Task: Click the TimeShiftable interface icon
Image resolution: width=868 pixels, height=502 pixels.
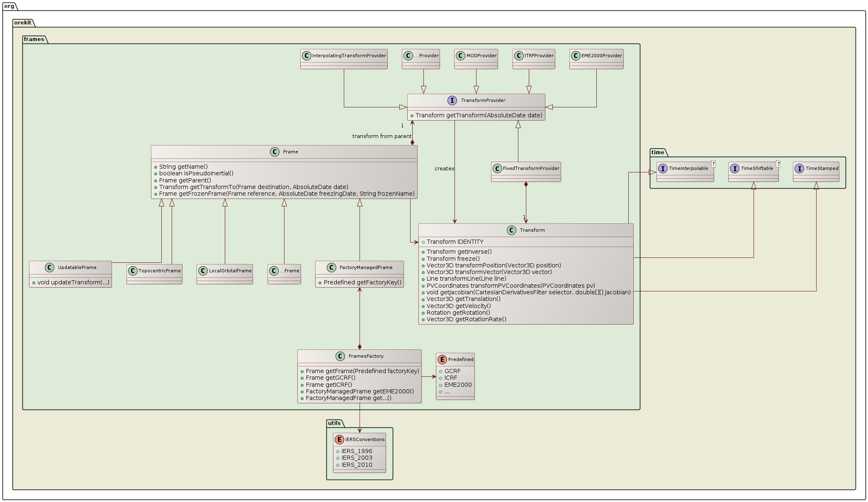Action: [734, 169]
